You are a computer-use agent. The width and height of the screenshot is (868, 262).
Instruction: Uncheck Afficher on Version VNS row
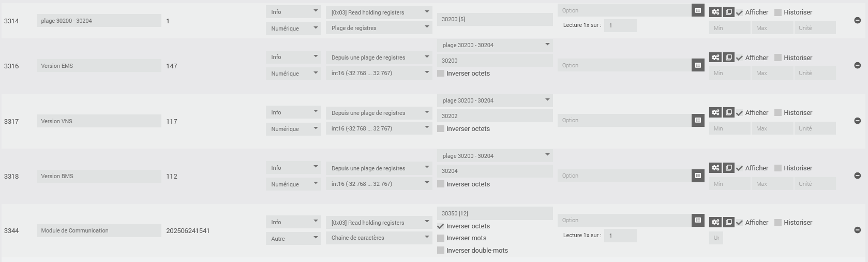[740, 113]
